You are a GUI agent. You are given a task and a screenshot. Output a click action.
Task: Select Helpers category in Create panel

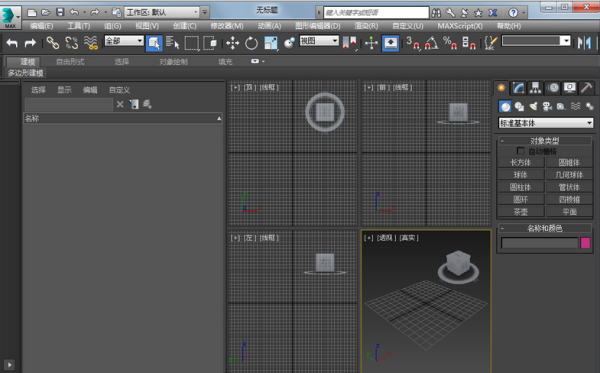[561, 106]
